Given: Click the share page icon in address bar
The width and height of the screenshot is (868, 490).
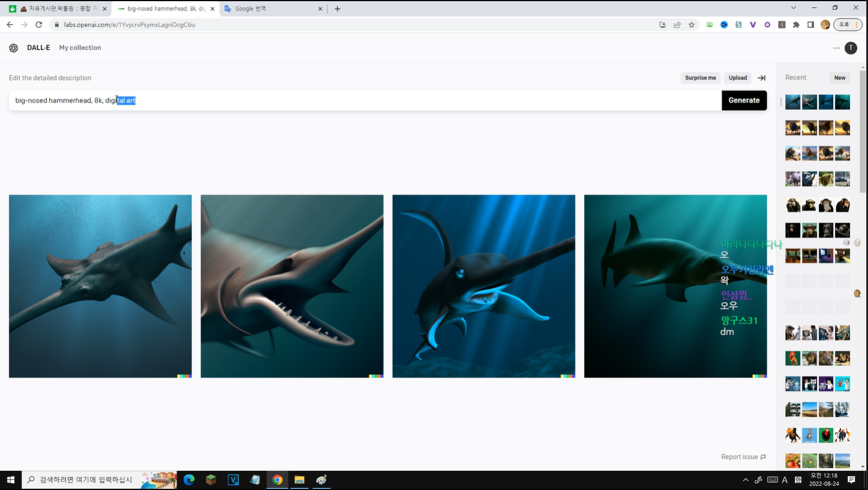Looking at the screenshot, I should pos(677,25).
